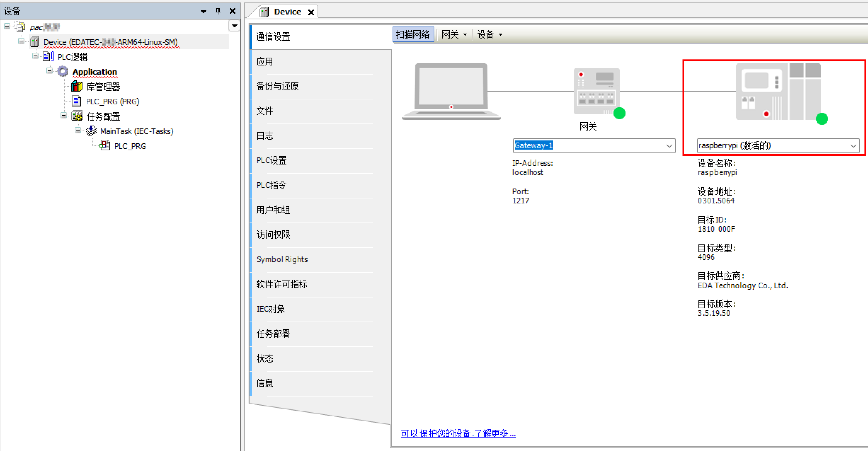Screen dimensions: 868x451
Task: Switch to the PLC设置 (PLC settings) tab
Action: coord(272,160)
